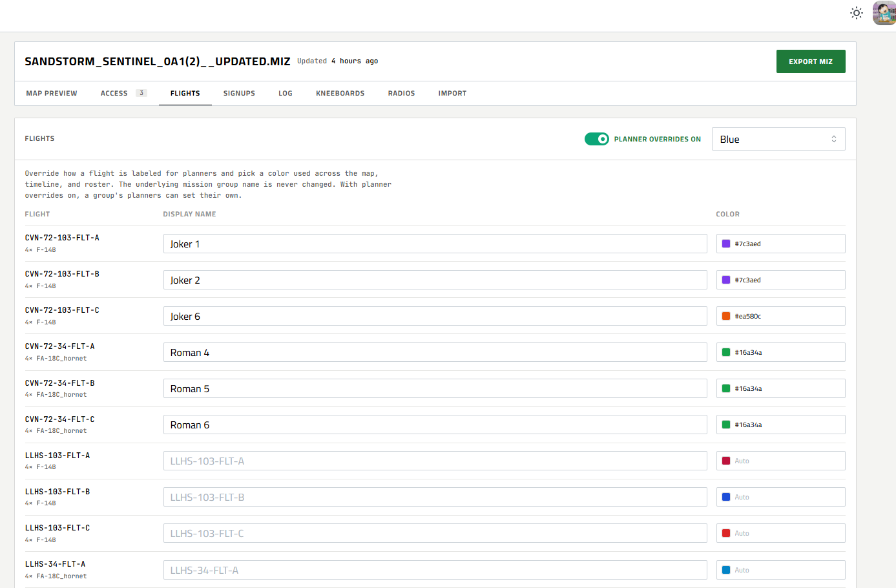Viewport: 896px width, 588px height.
Task: Switch to the Map Preview tab
Action: (x=52, y=93)
